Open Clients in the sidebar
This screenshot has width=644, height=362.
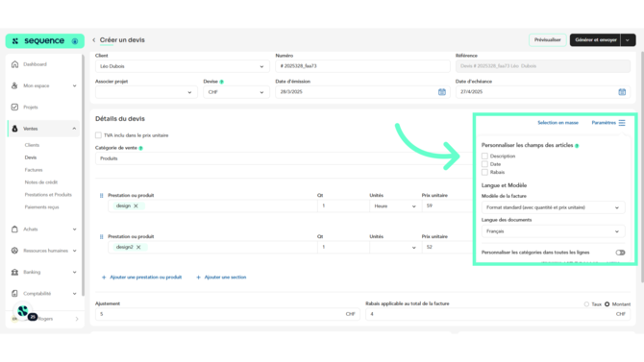pos(32,145)
